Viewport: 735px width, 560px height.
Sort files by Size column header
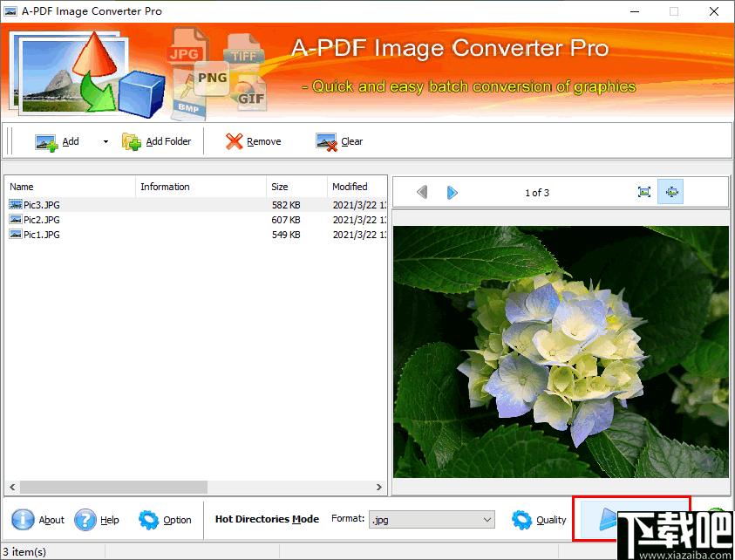pos(296,187)
